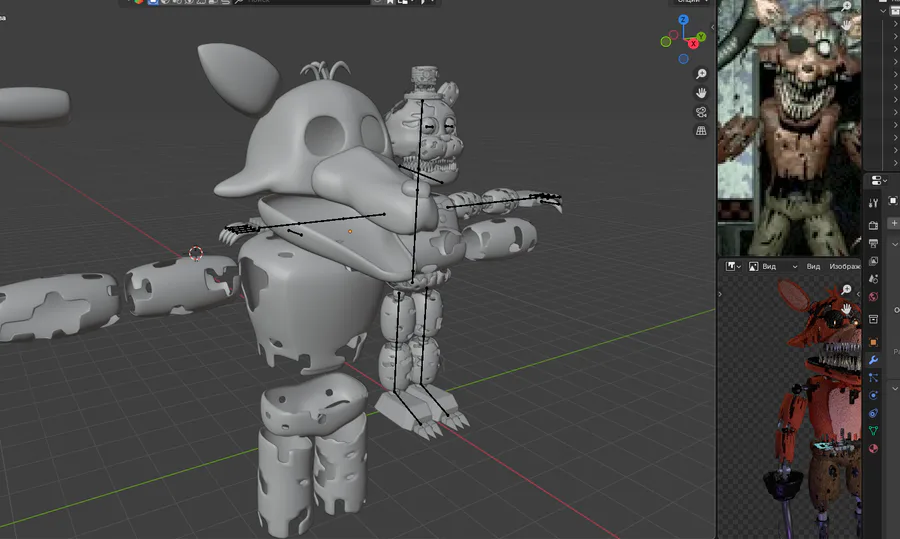Switch to the Output properties tab

[x=873, y=243]
